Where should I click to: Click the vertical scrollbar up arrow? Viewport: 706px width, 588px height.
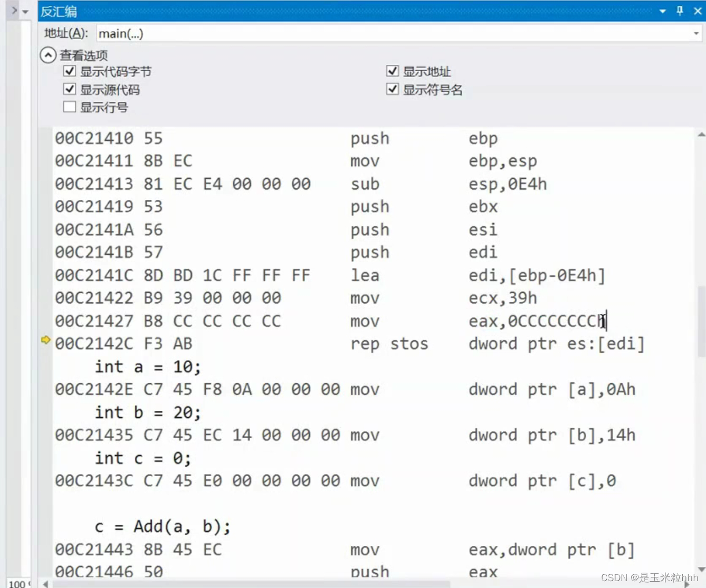pyautogui.click(x=701, y=135)
